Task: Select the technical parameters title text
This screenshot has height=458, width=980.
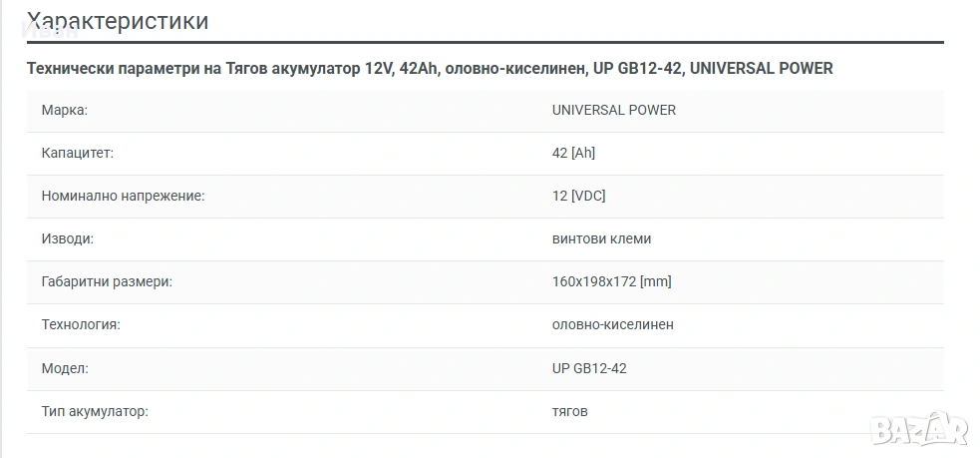Action: pyautogui.click(x=430, y=68)
